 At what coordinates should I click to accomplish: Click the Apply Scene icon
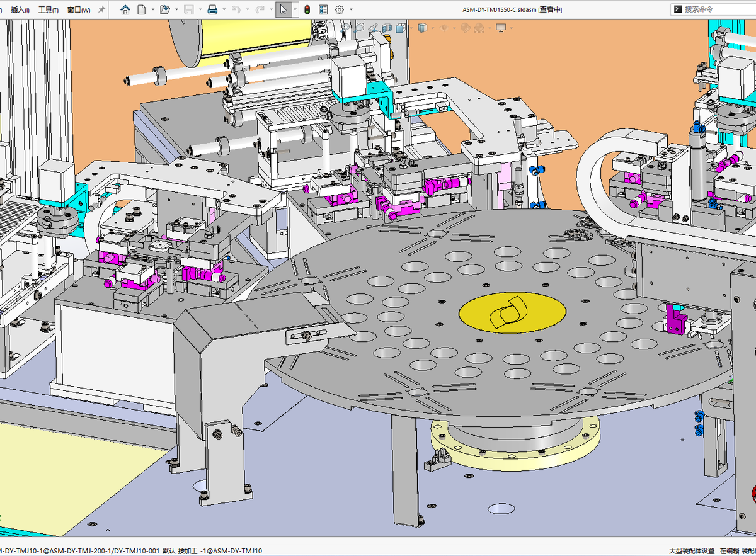point(479,28)
